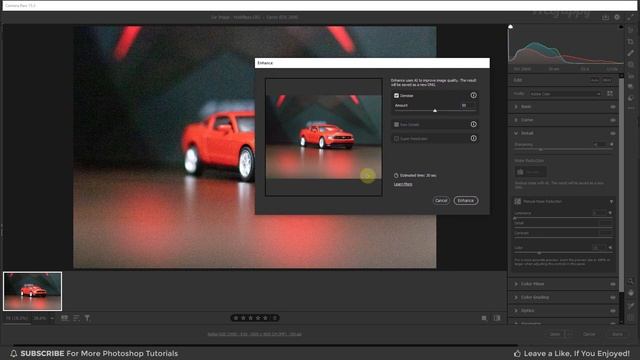Toggle the filmstrip icon in the bottom bar
The width and height of the screenshot is (640, 360).
tap(64, 318)
